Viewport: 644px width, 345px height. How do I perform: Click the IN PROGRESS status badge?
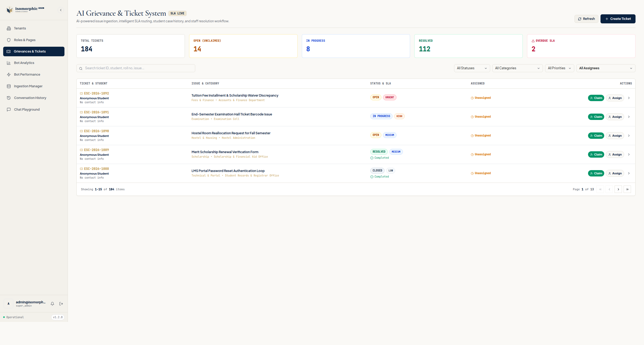pos(381,116)
